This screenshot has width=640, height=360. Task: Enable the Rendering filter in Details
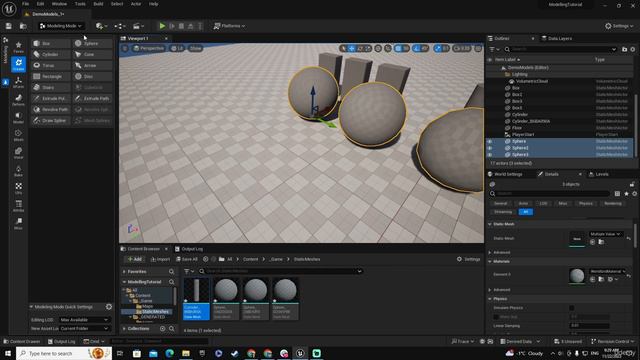click(x=613, y=203)
